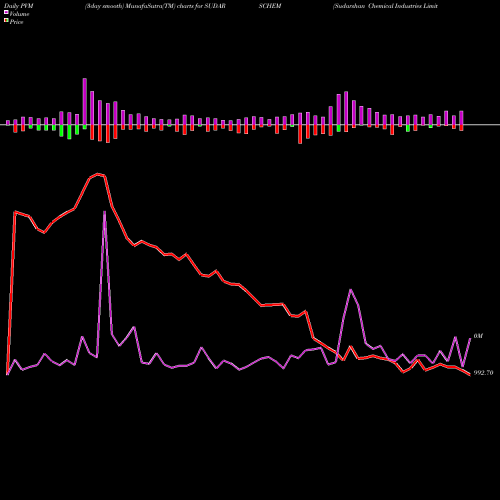
Task: Click the tallest magenta volume bar
Action: (85, 102)
